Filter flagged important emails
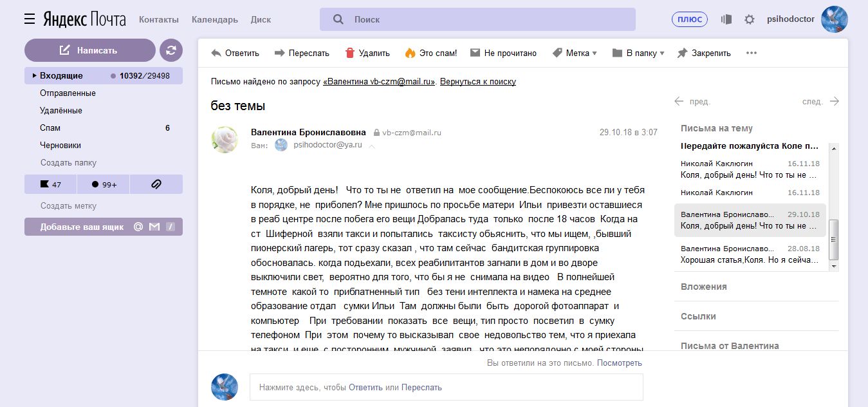This screenshot has height=407, width=868. coord(51,184)
